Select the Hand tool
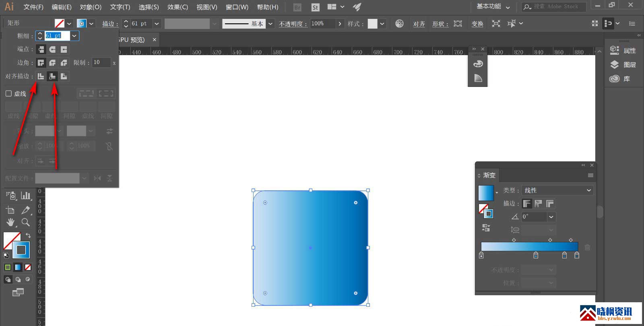The image size is (644, 326). pyautogui.click(x=10, y=222)
